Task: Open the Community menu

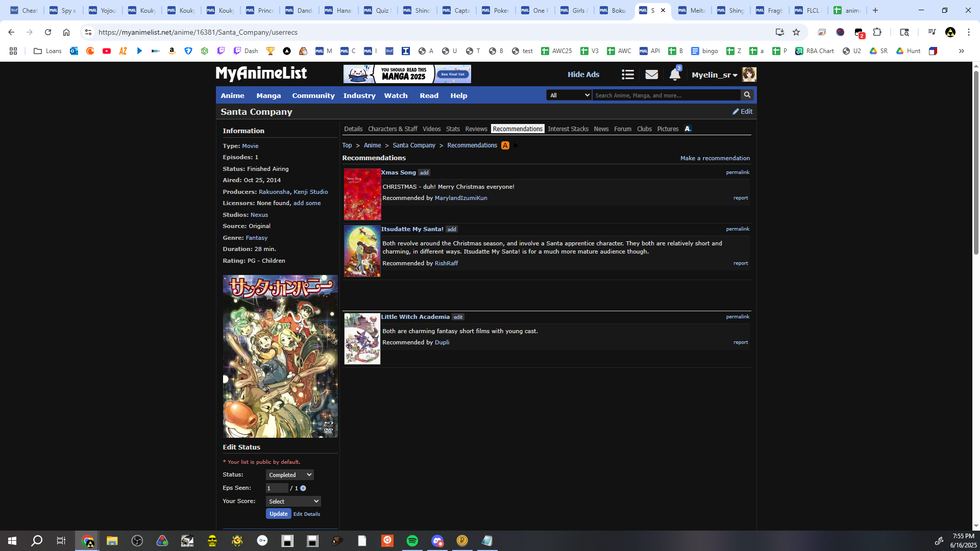Action: (313, 95)
